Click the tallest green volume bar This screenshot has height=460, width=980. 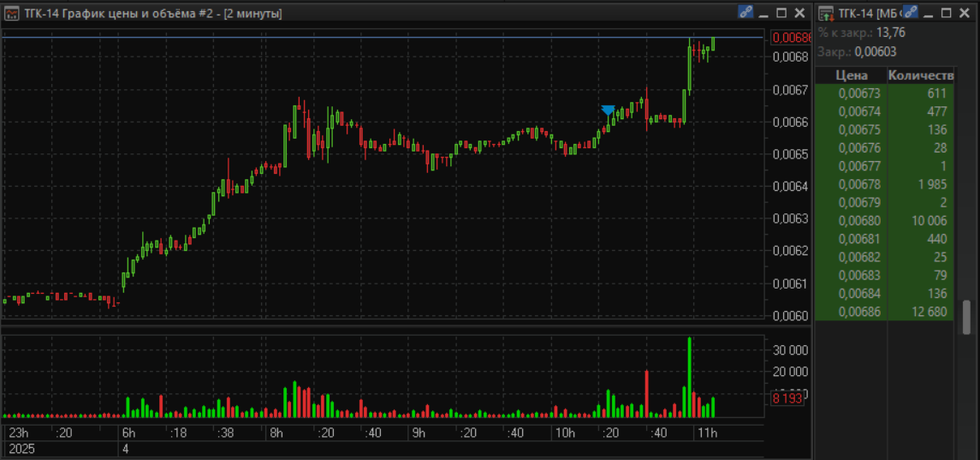click(689, 378)
